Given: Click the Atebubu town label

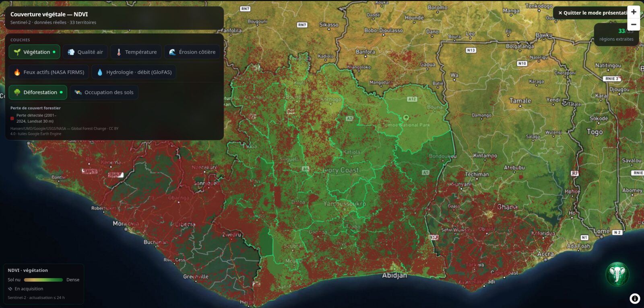Looking at the screenshot, I should [514, 168].
